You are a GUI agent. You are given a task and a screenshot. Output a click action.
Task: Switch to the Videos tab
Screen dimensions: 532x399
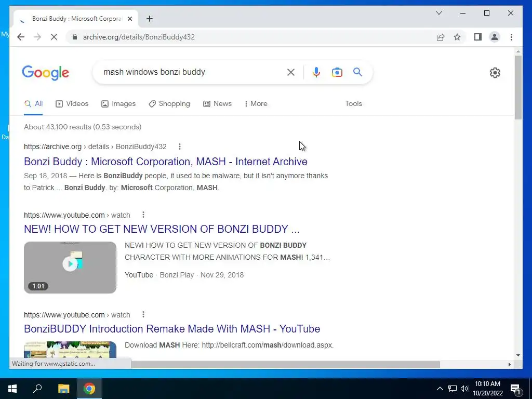tap(72, 104)
